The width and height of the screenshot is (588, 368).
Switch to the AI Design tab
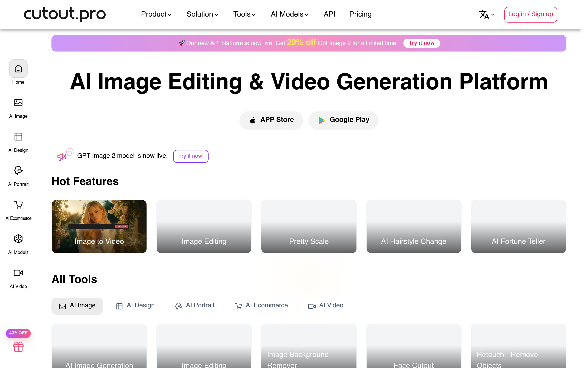click(135, 306)
